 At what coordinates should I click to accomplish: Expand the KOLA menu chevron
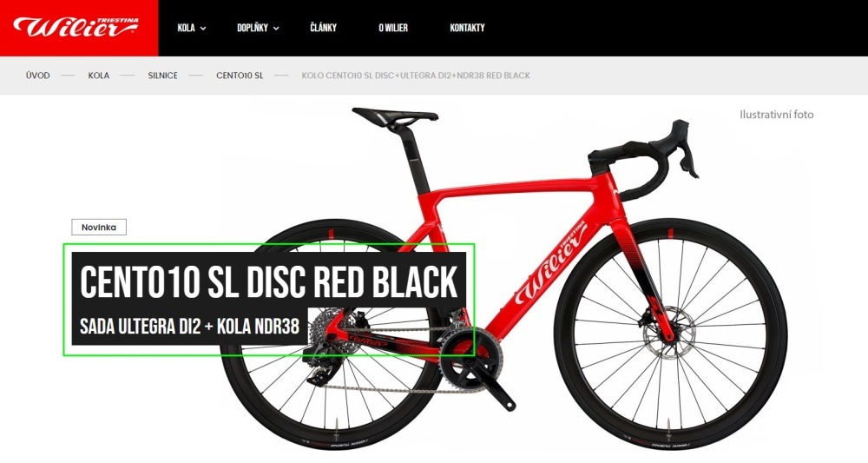tap(203, 29)
